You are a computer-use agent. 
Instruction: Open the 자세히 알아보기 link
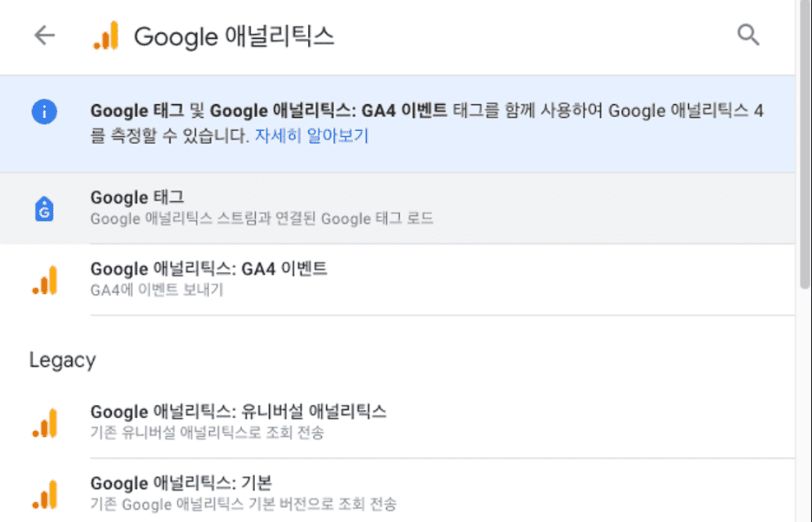[x=311, y=137]
